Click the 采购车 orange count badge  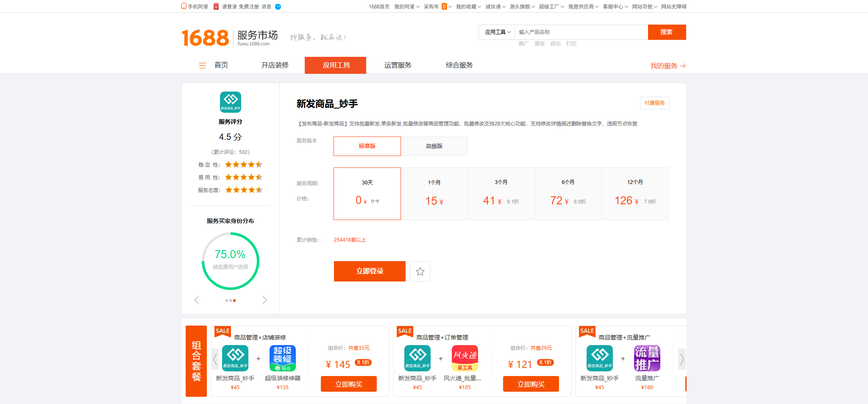pyautogui.click(x=444, y=6)
